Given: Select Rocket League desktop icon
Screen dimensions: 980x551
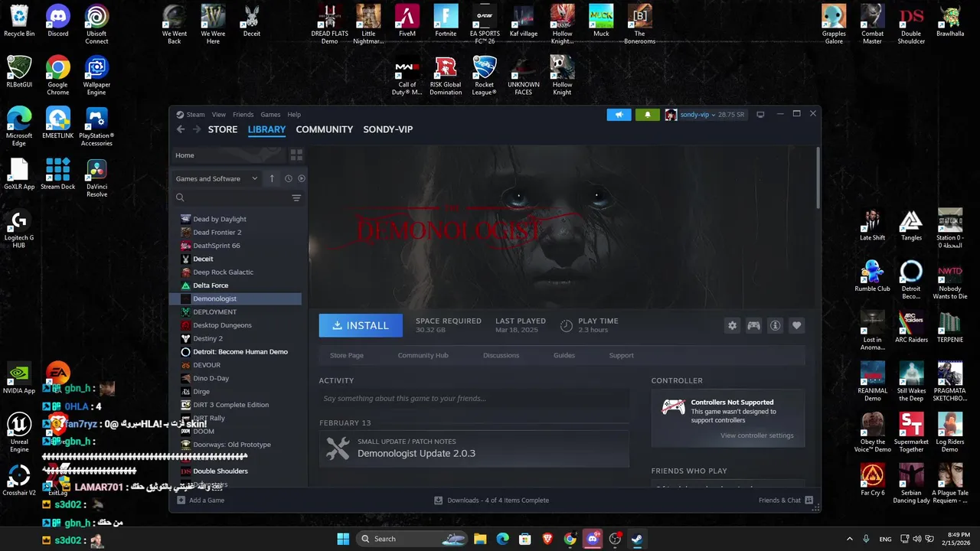Looking at the screenshot, I should click(484, 76).
